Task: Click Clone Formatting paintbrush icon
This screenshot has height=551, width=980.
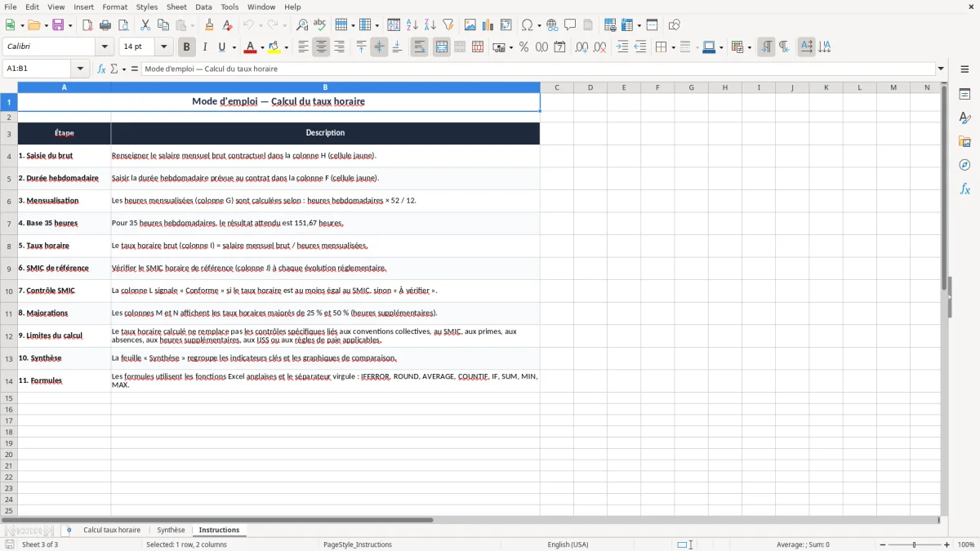Action: pyautogui.click(x=209, y=25)
